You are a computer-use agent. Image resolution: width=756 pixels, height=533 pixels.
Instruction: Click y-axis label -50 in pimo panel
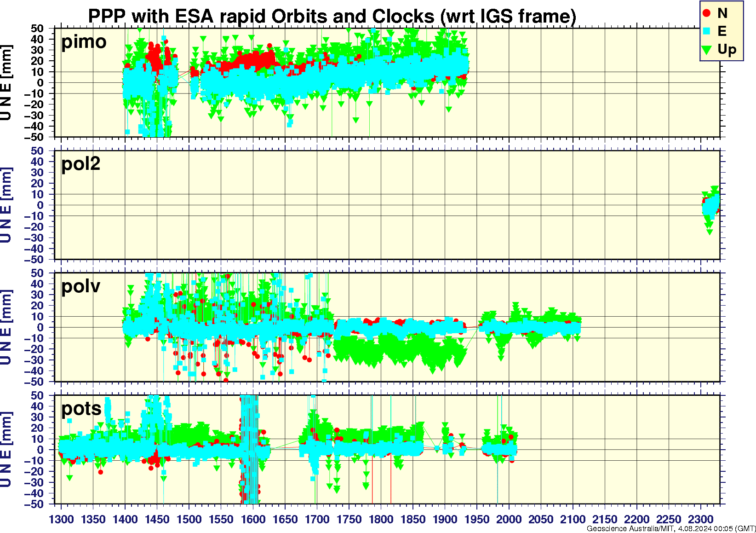click(x=35, y=137)
